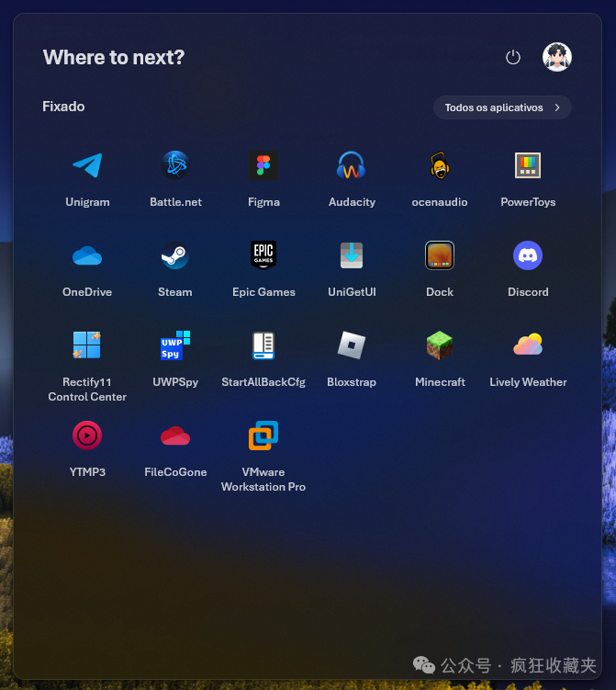
Task: Launch PowerToys from pinned apps
Action: (x=528, y=165)
